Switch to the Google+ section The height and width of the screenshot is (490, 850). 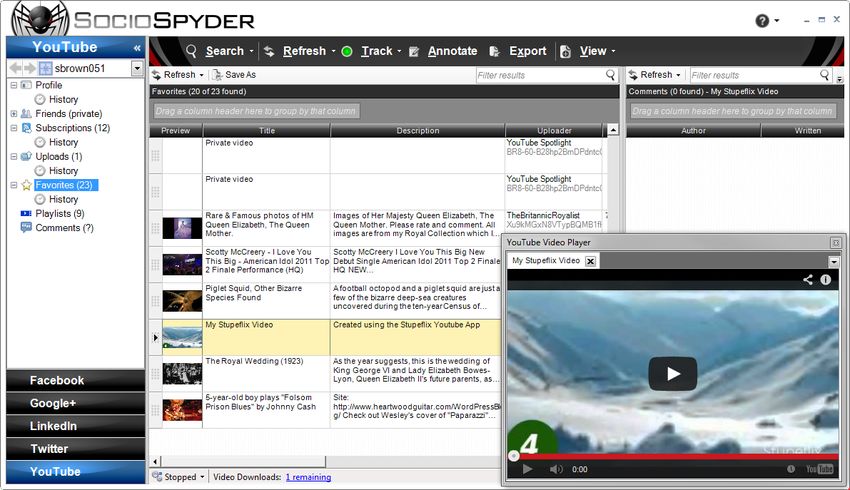pos(76,403)
